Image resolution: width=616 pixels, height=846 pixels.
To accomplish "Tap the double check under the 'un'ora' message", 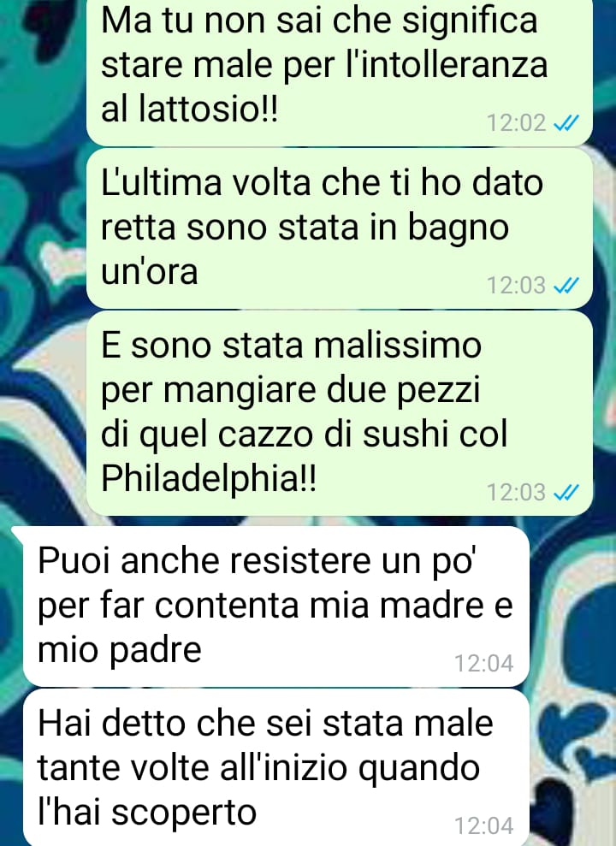I will 566,286.
